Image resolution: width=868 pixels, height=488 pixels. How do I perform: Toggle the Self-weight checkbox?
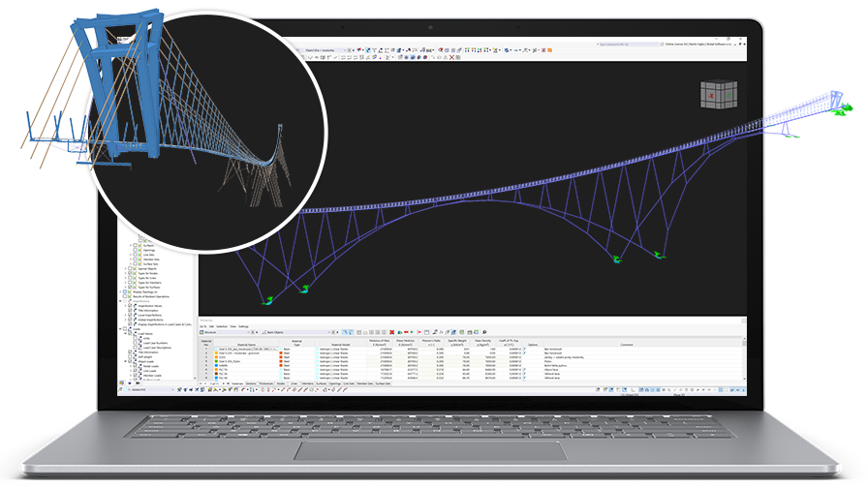130,357
